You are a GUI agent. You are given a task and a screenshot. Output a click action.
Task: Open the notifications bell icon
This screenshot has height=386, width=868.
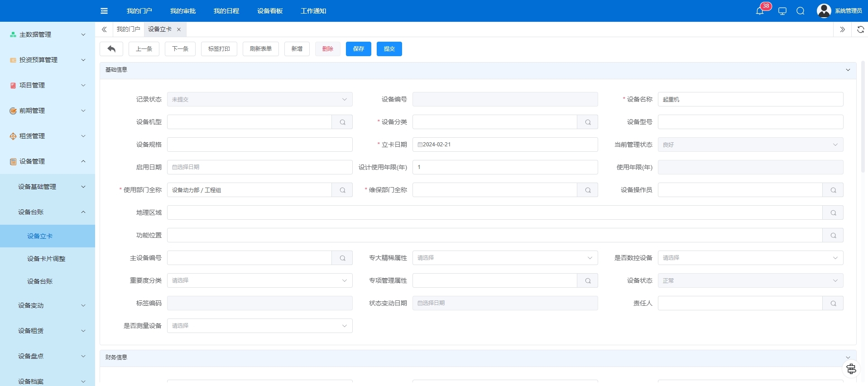760,11
